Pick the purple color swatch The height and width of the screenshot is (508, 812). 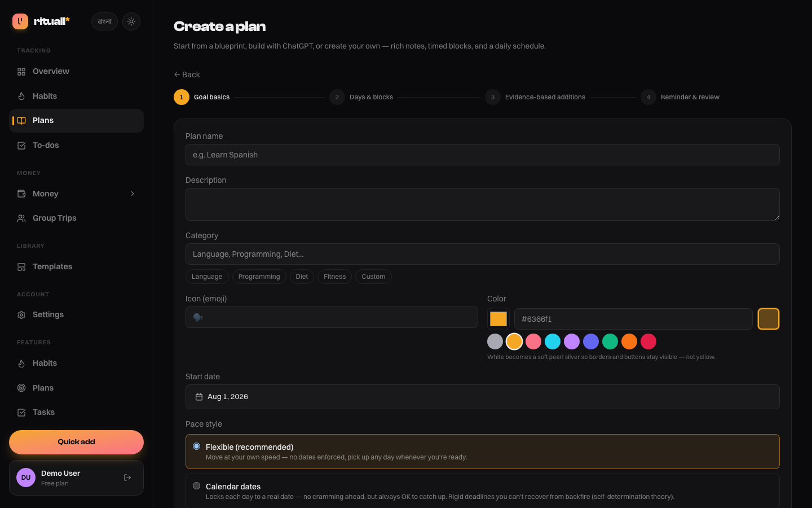[572, 341]
